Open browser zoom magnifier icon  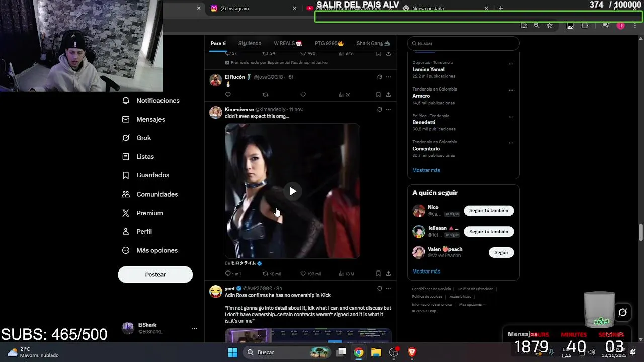pyautogui.click(x=536, y=25)
